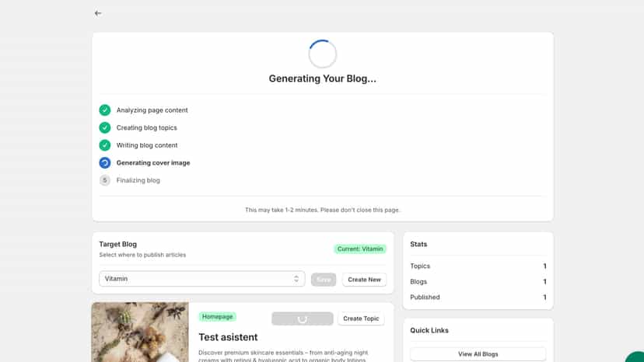Click the Generating cover image step text

(153, 163)
